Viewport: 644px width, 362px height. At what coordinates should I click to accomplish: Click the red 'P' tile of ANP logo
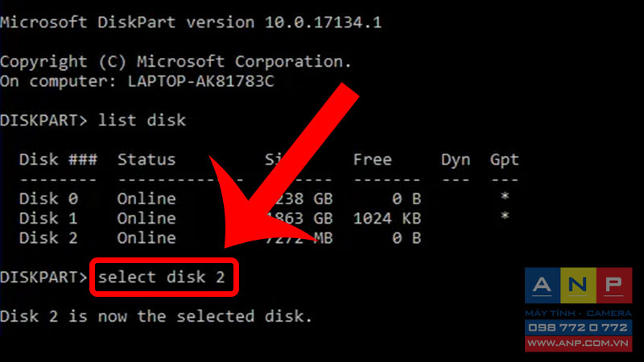pyautogui.click(x=614, y=286)
